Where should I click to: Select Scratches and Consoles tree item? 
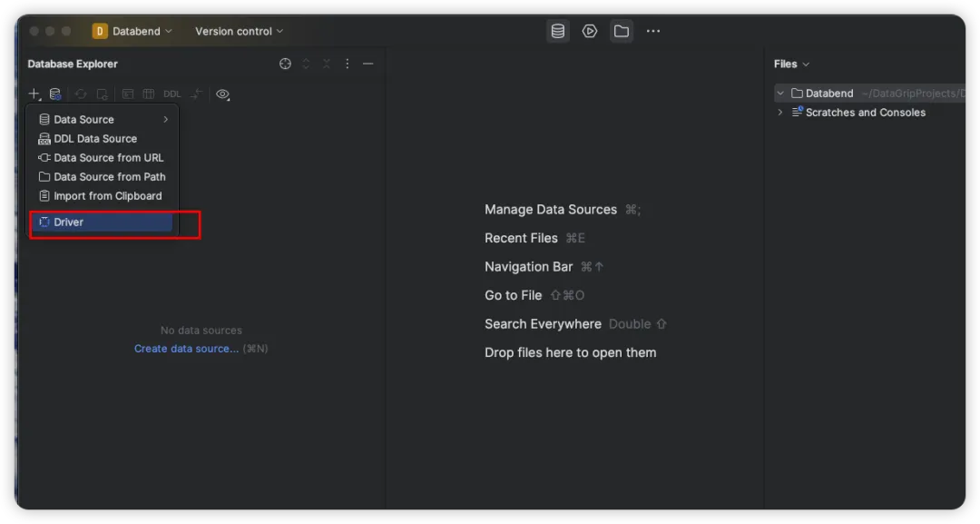(x=869, y=113)
